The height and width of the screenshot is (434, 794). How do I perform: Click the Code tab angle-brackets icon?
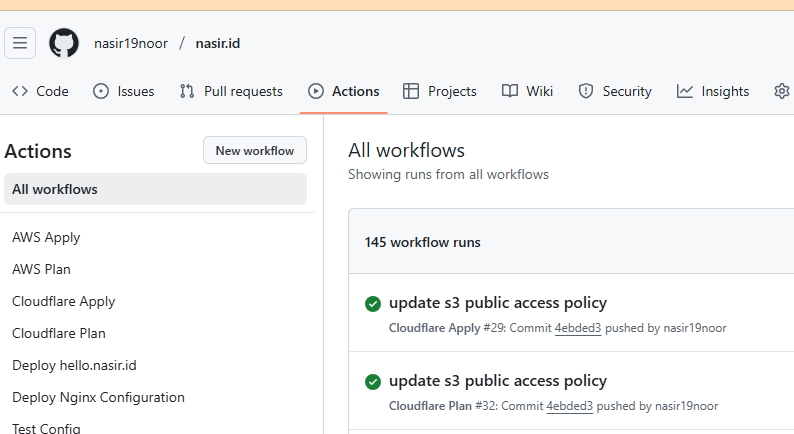coord(20,91)
